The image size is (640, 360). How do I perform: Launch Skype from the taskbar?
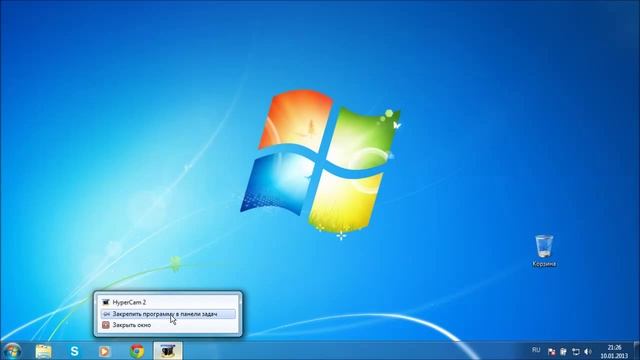[x=74, y=351]
